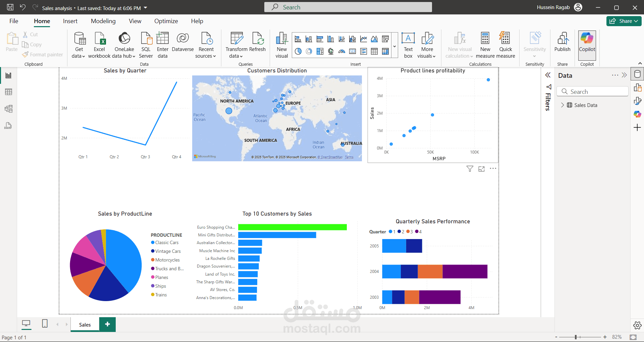644x342 pixels.
Task: Open the DAX query view icon
Action: pos(8,126)
